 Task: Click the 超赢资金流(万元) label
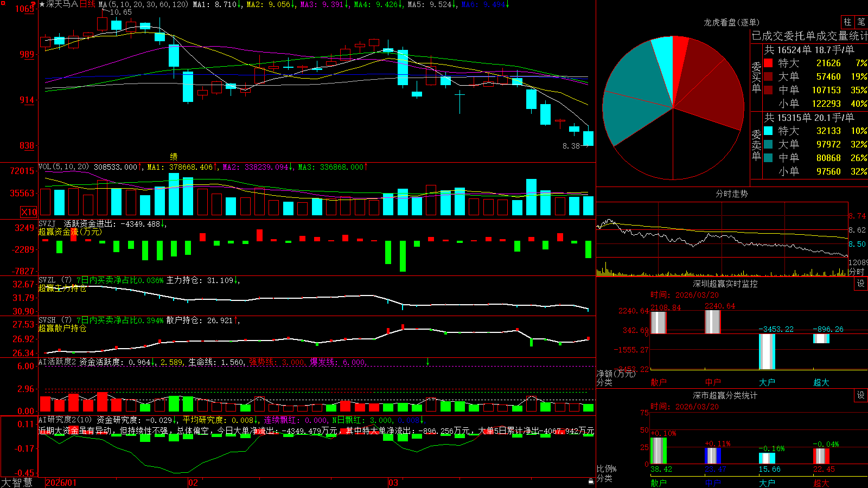(70, 232)
